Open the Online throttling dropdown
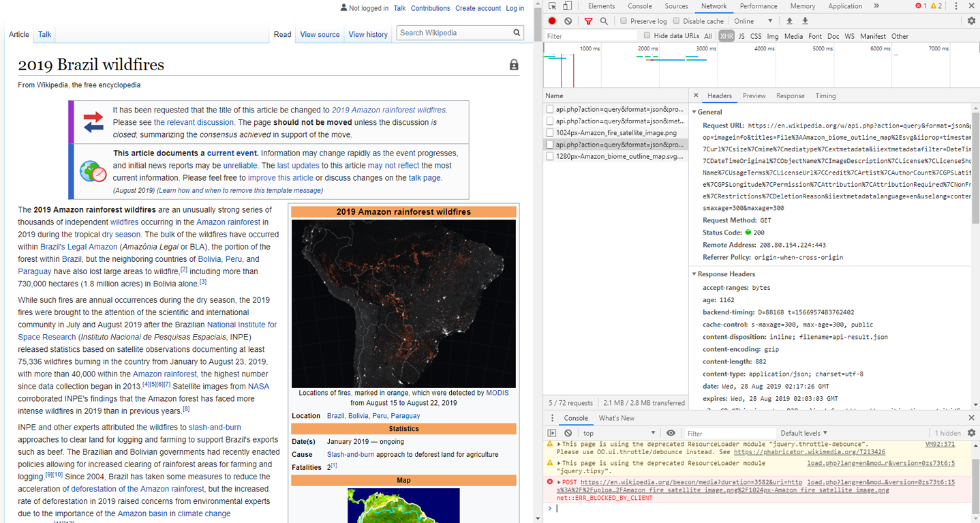Screen dimensions: 980x523 [753, 21]
